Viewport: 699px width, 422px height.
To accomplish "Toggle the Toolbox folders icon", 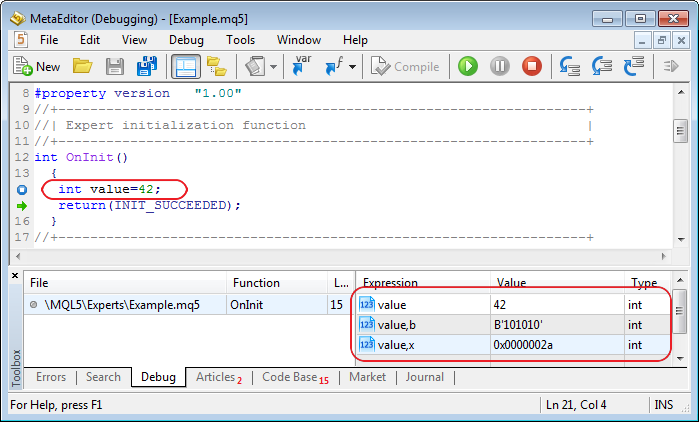I will (x=217, y=66).
